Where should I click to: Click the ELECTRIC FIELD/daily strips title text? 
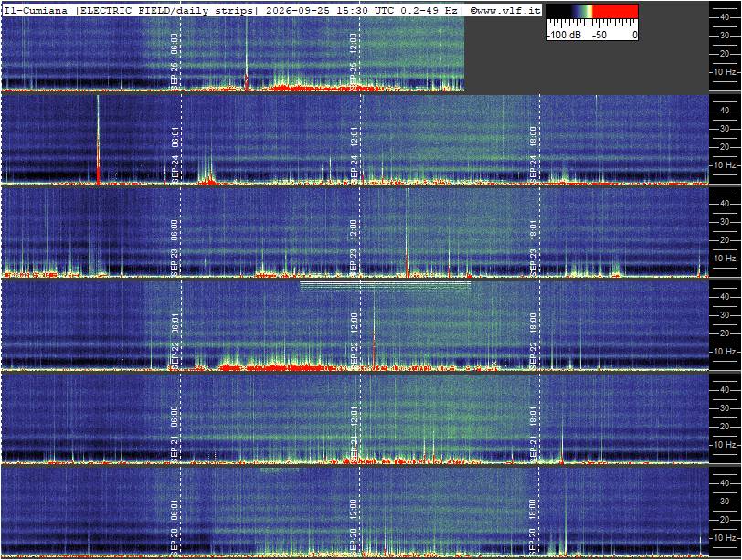[166, 11]
